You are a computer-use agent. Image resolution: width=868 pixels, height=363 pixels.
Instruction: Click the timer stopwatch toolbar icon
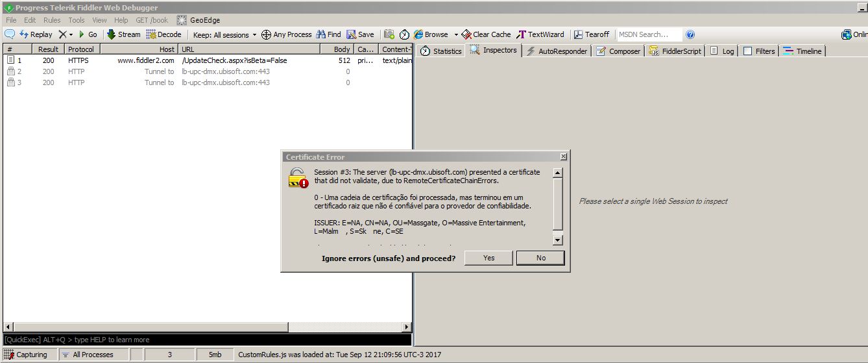click(x=404, y=34)
